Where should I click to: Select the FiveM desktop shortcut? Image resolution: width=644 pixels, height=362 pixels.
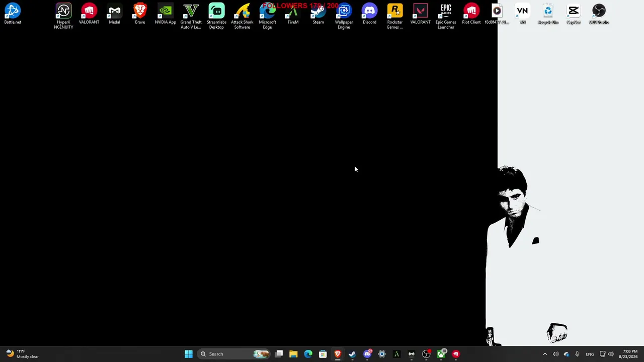[x=293, y=14]
